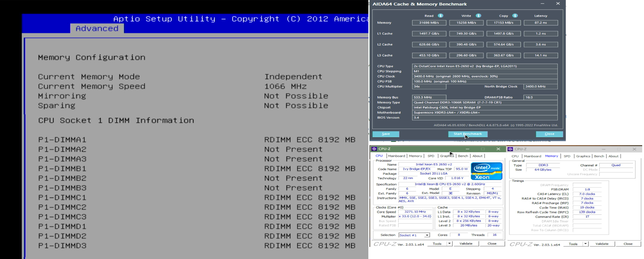
Task: Switch to CPU tab in right CPU-Z window
Action: point(515,156)
